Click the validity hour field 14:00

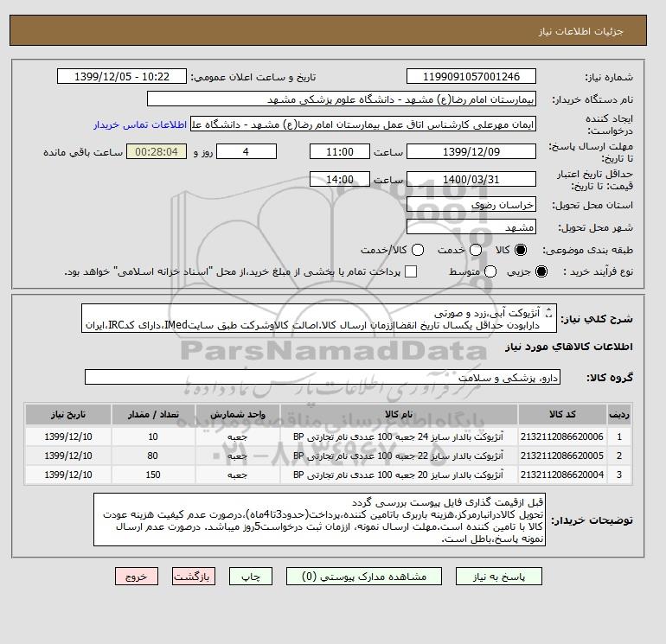click(340, 179)
